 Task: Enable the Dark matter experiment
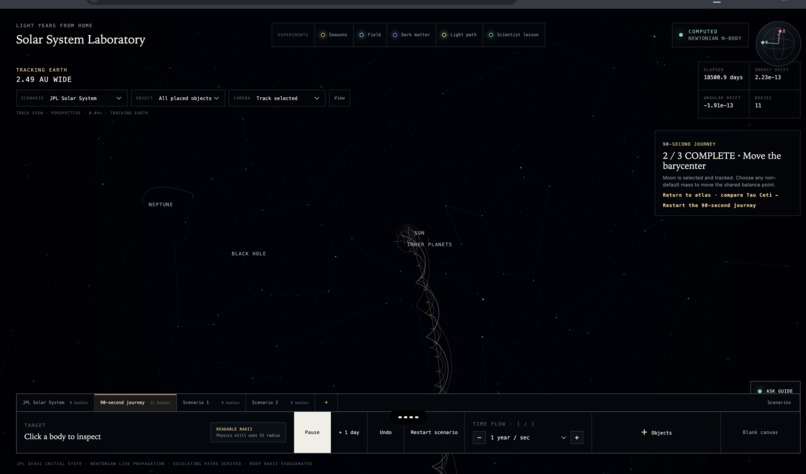(411, 35)
